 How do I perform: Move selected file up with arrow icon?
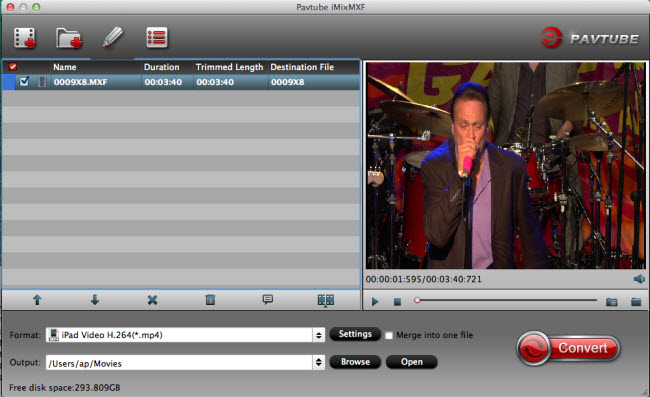point(37,300)
